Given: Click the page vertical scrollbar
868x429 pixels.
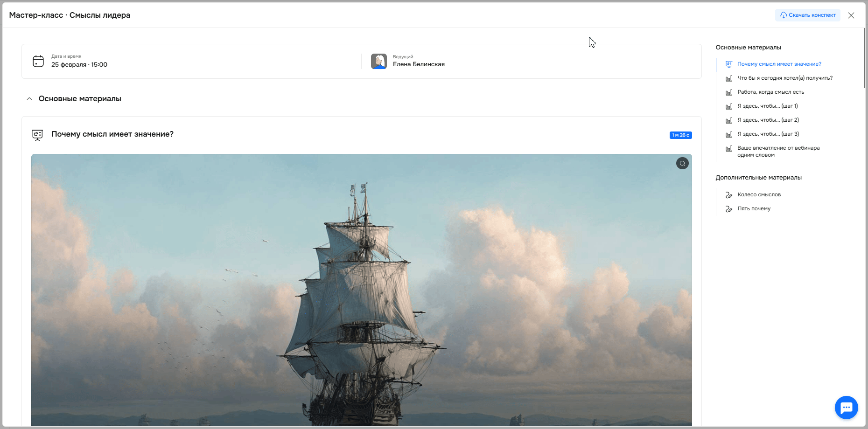Looking at the screenshot, I should (x=864, y=58).
